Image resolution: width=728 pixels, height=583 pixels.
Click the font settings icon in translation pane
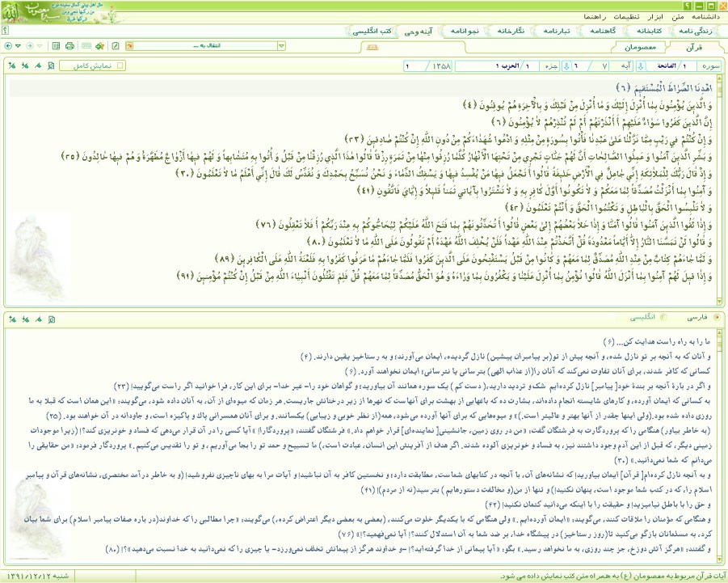tap(39, 319)
